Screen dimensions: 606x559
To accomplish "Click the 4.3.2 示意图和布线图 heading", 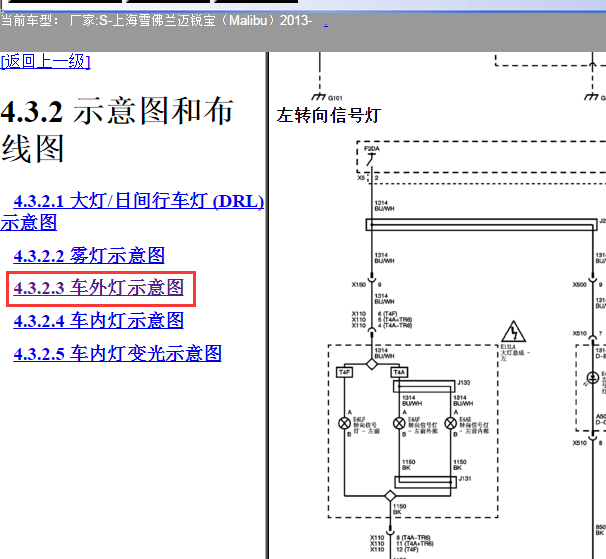I will (117, 129).
